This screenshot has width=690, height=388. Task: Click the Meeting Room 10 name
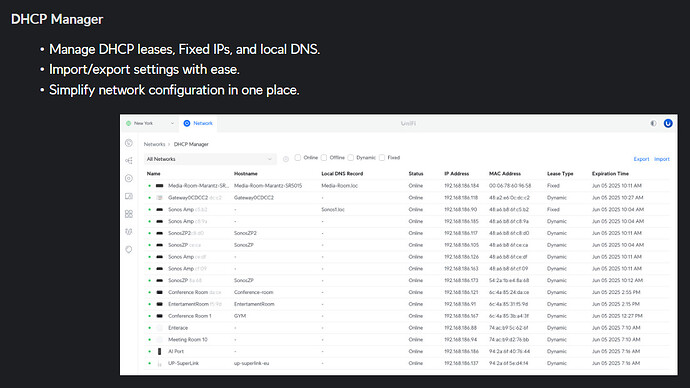(x=187, y=340)
